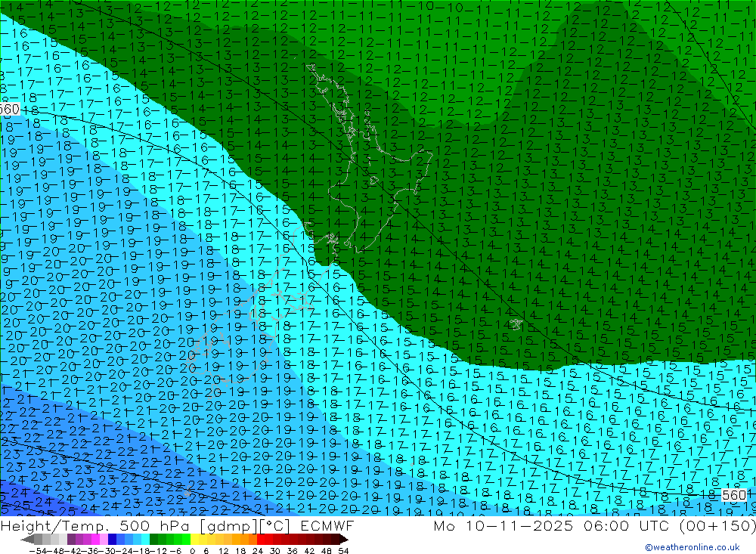Pick the dark blue swatch in the legend
This screenshot has height=554, width=756.
pos(112,540)
